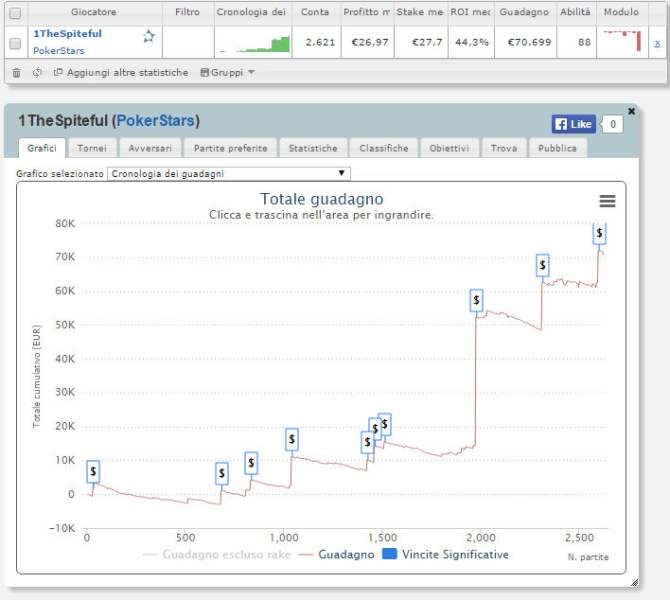This screenshot has width=670, height=600.
Task: Close the 1TheSpiteful detail panel
Action: 632,111
